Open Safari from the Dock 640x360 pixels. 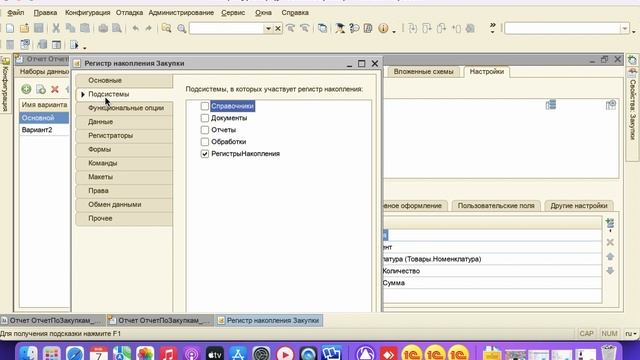point(75,353)
